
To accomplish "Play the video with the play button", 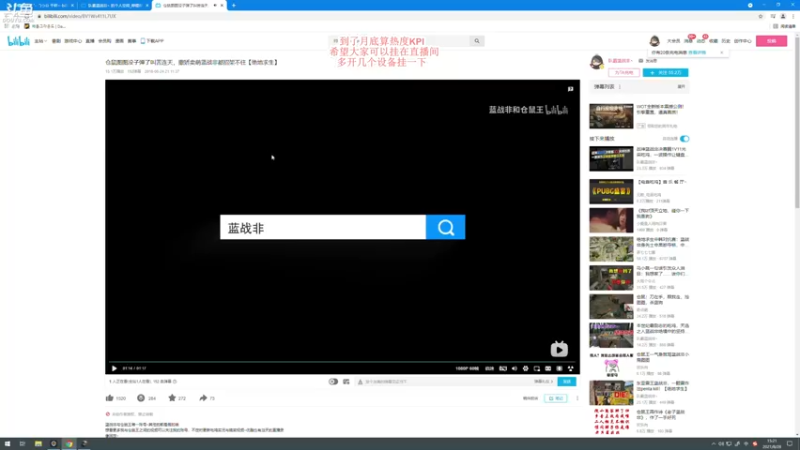I will point(114,368).
